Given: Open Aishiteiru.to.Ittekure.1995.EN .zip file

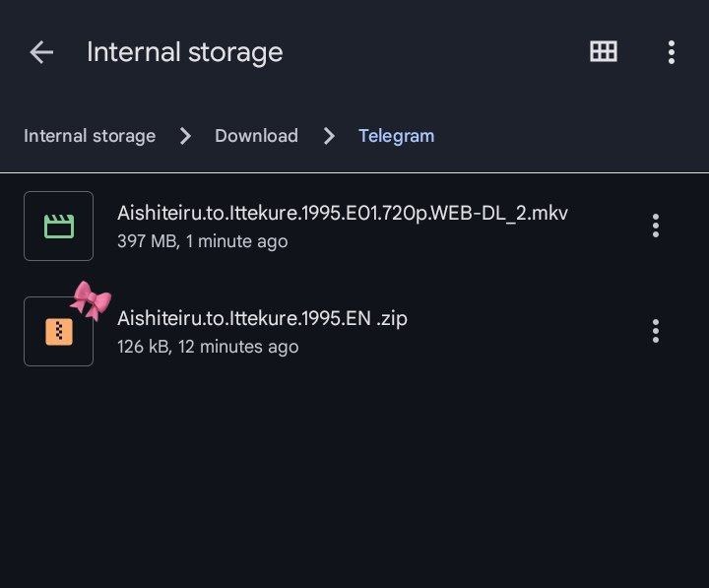Looking at the screenshot, I should point(262,318).
